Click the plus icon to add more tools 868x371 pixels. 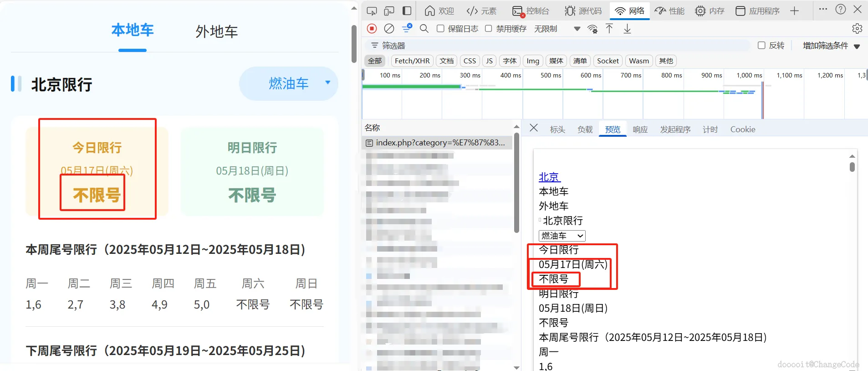(x=794, y=11)
